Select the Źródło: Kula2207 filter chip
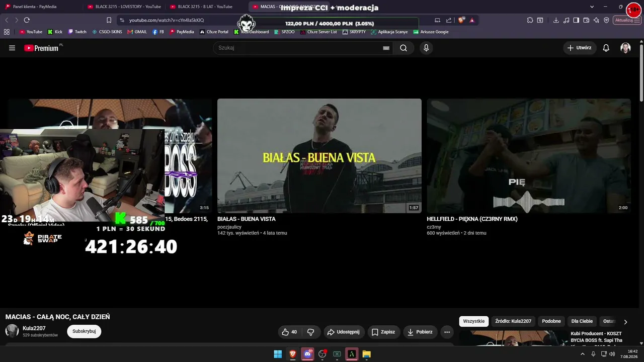The image size is (644, 362). pos(513,321)
